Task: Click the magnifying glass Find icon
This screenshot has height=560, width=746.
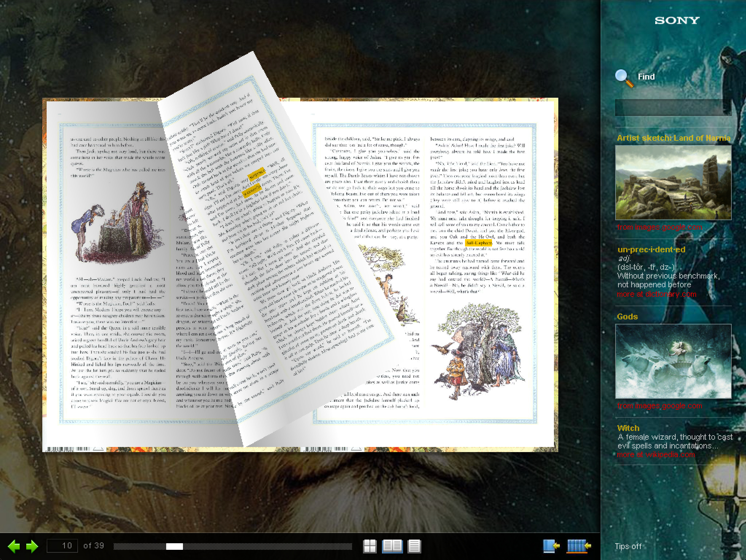Action: click(x=624, y=78)
